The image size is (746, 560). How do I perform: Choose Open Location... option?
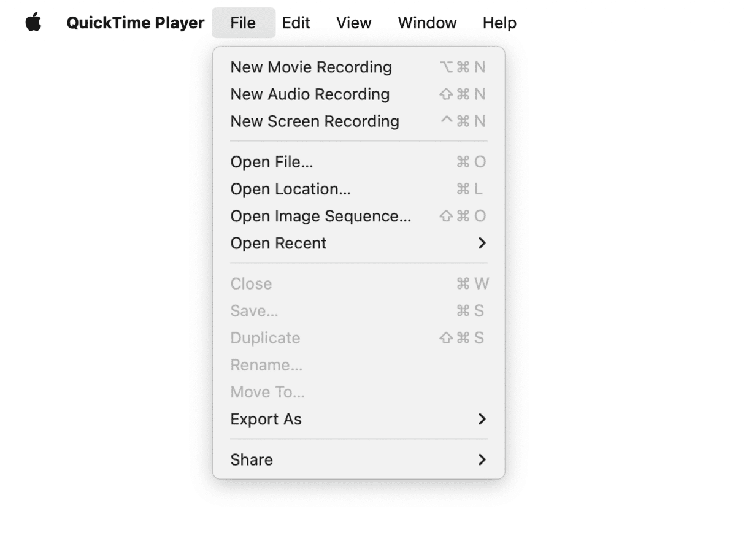pyautogui.click(x=291, y=189)
